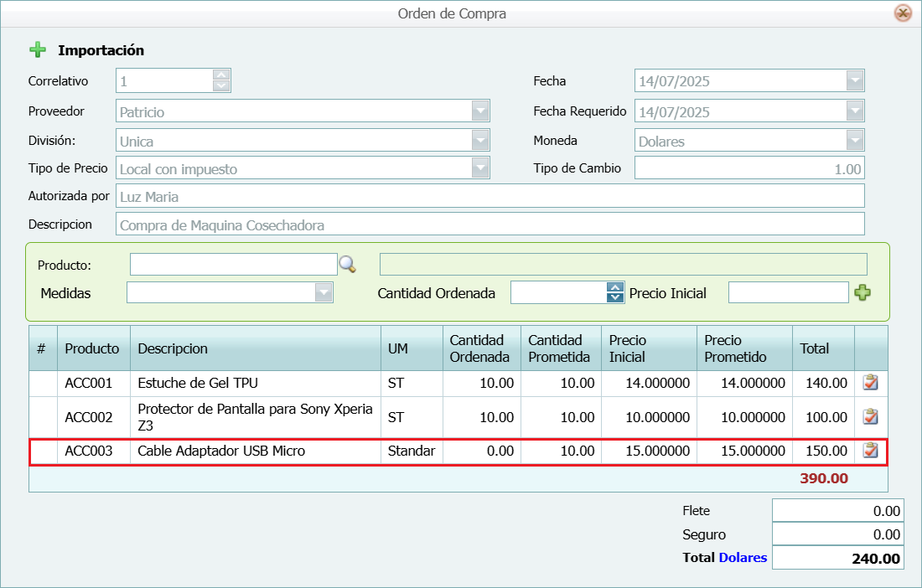Screen dimensions: 922x588
Task: Open the Fecha Requerido calendar icon
Action: (855, 111)
